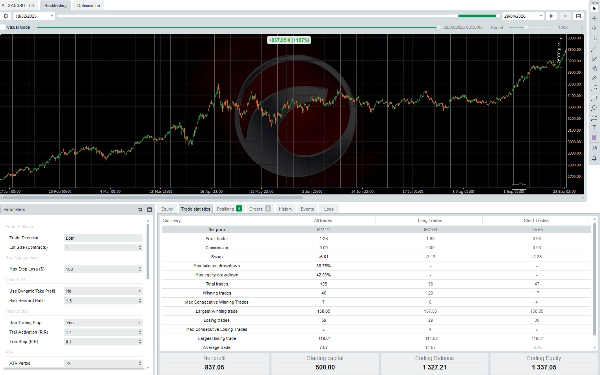Switch to the Backtesting tab
The height and width of the screenshot is (375, 600).
click(55, 5)
